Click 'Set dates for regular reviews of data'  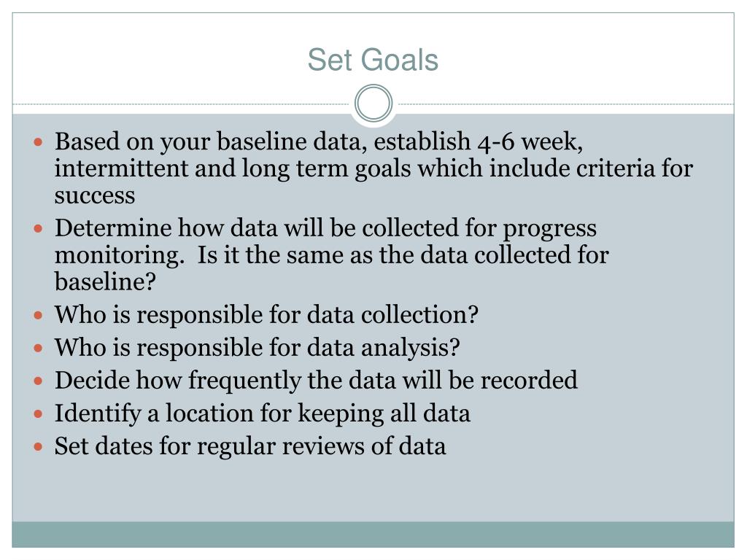point(250,447)
